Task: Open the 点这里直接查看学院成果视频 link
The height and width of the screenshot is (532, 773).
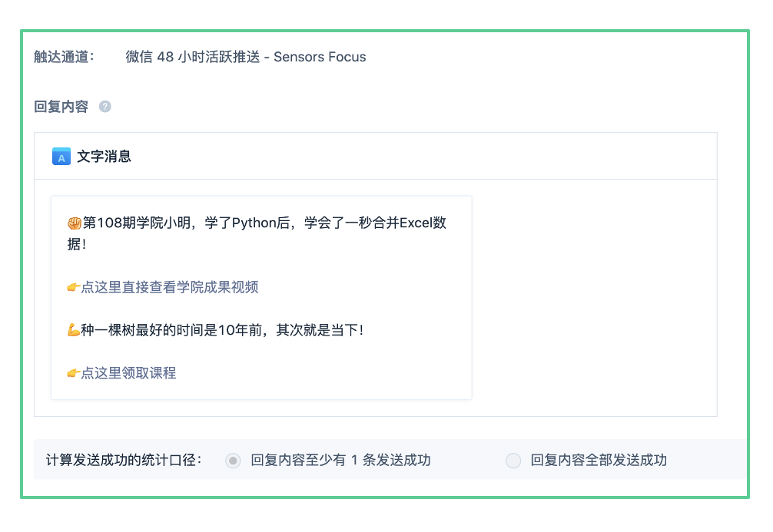Action: pos(169,286)
